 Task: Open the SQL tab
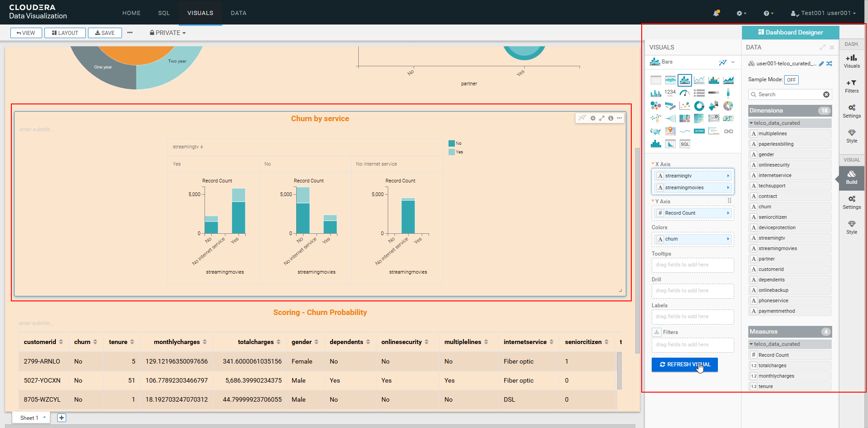coord(164,13)
